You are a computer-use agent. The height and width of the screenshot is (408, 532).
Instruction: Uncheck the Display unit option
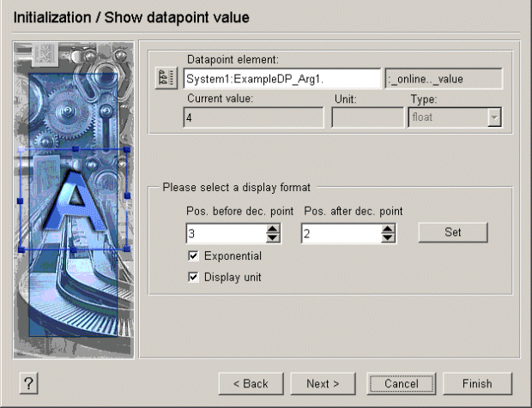(193, 277)
